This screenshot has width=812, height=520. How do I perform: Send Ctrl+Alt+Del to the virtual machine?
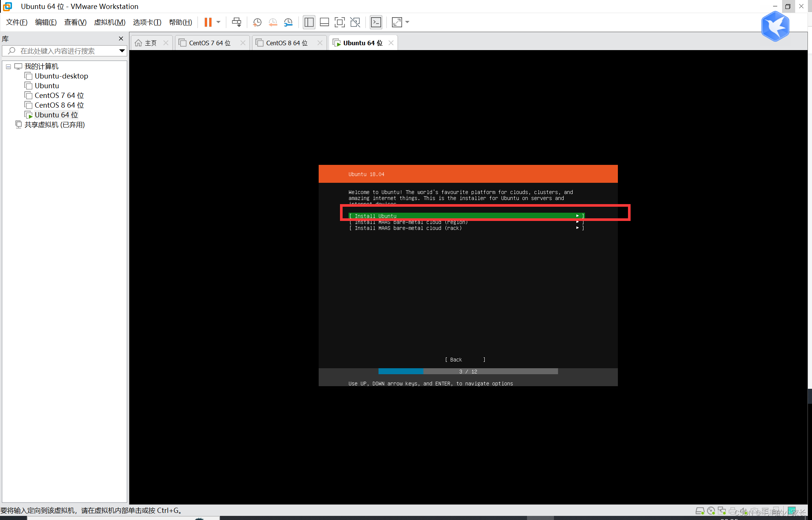point(236,22)
